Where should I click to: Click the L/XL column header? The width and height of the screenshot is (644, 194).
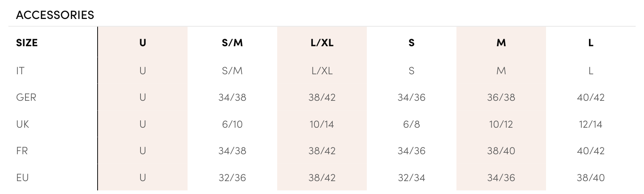pos(322,43)
